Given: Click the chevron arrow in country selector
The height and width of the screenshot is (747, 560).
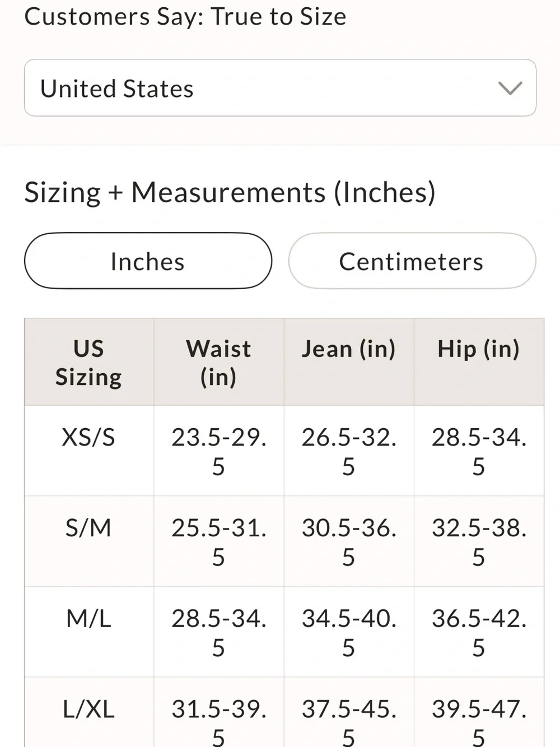Looking at the screenshot, I should point(510,88).
